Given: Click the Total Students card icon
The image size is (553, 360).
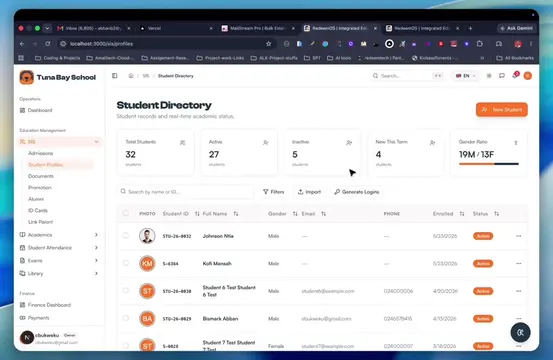Looking at the screenshot, I should click(x=182, y=142).
